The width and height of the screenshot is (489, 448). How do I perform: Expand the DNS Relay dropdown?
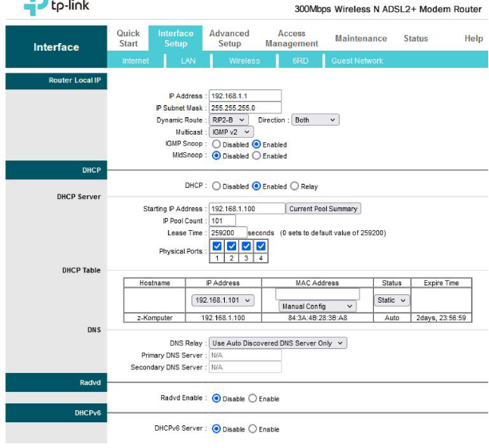click(278, 343)
